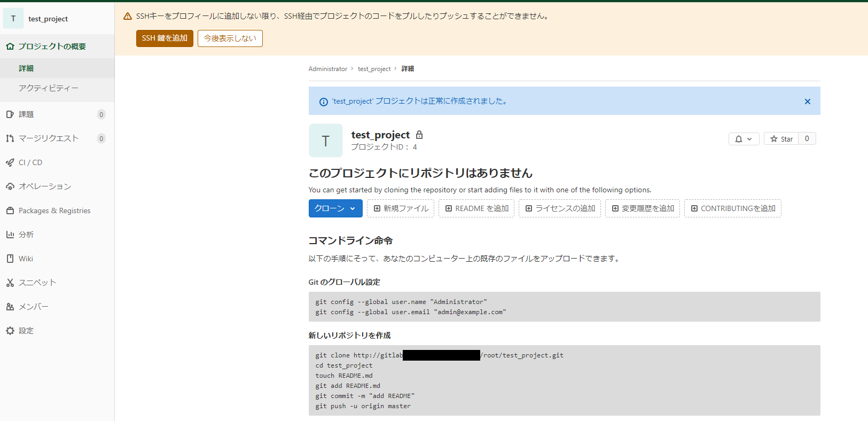Click the git commit -m "add README" line
868x421 pixels.
365,396
